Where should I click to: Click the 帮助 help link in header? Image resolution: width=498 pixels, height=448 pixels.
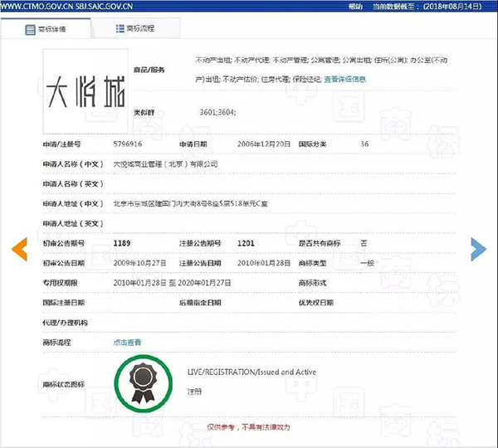[355, 7]
